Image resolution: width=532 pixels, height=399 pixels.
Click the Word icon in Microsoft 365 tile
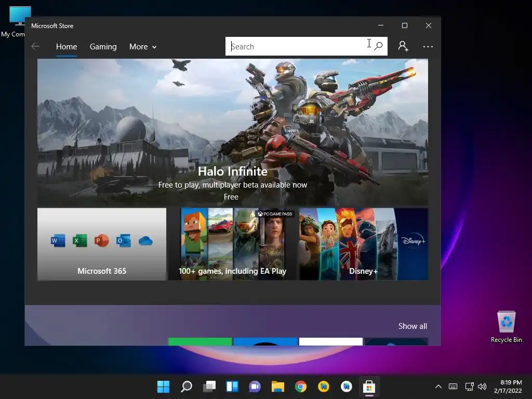(x=58, y=241)
